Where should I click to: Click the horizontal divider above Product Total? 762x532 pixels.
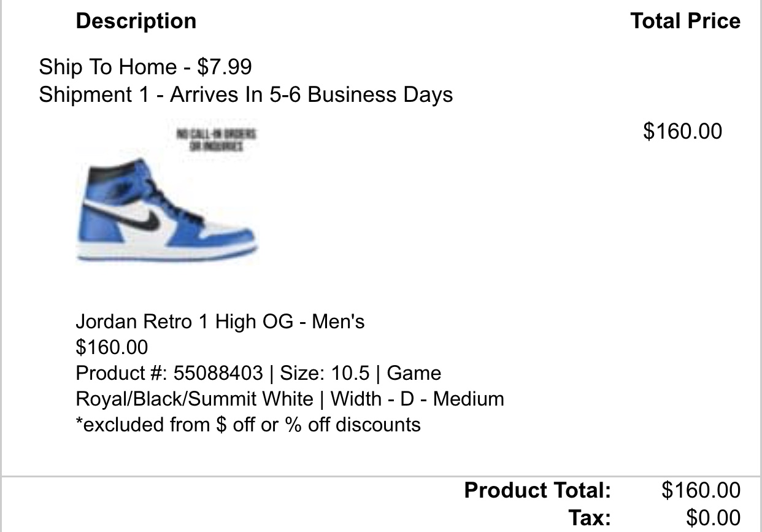(380, 476)
